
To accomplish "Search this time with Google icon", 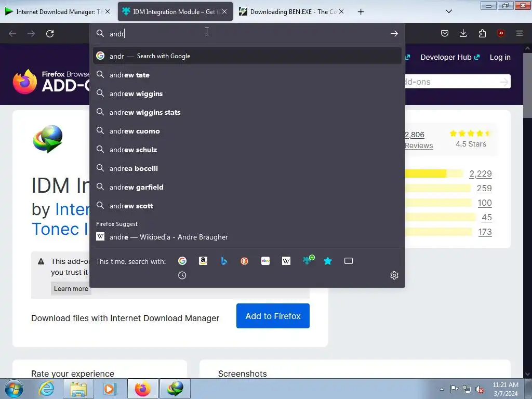I will 182,261.
